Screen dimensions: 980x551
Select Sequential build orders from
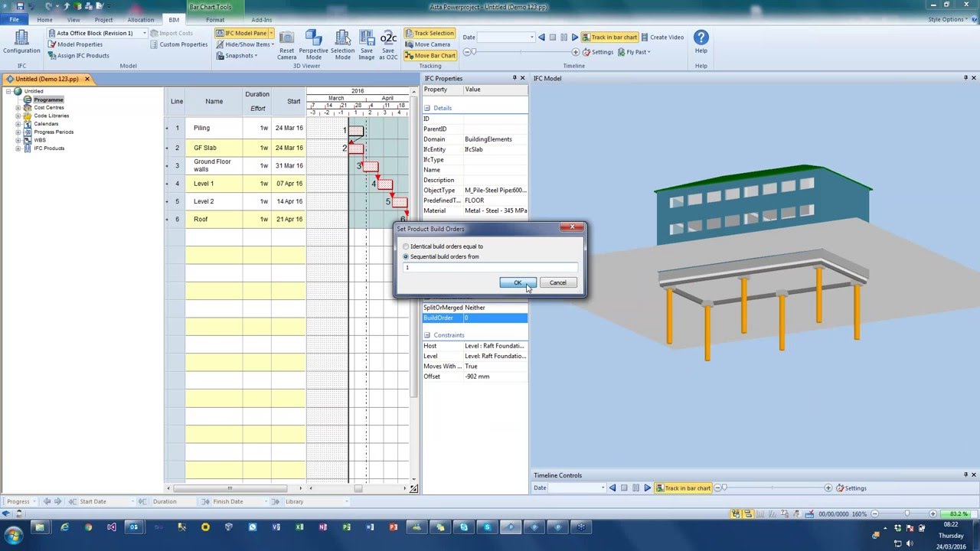click(x=407, y=256)
